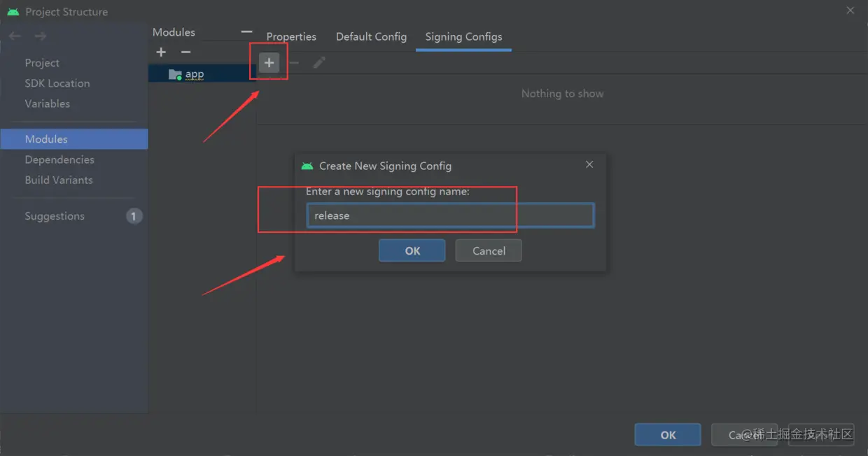This screenshot has height=456, width=868.
Task: Collapse the Modules panel with the dash icon
Action: (246, 31)
